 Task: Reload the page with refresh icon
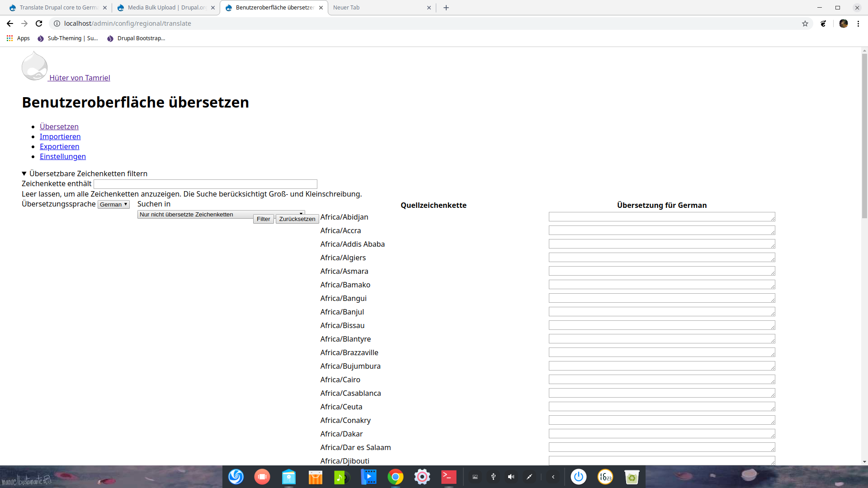39,23
